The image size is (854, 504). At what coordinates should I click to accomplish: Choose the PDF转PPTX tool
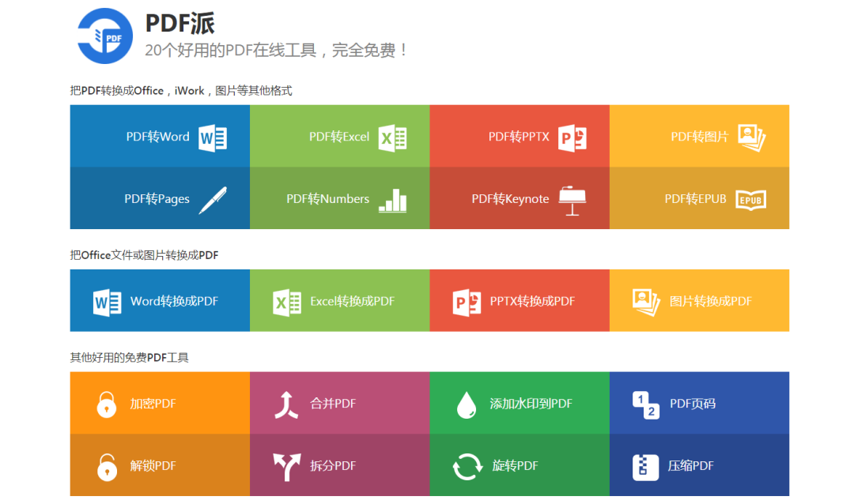(520, 136)
